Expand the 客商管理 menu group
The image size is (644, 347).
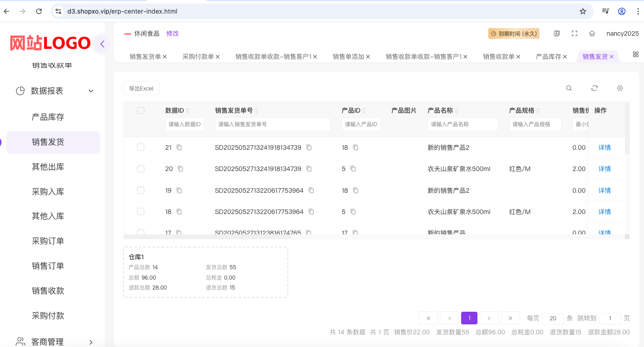pos(91,342)
